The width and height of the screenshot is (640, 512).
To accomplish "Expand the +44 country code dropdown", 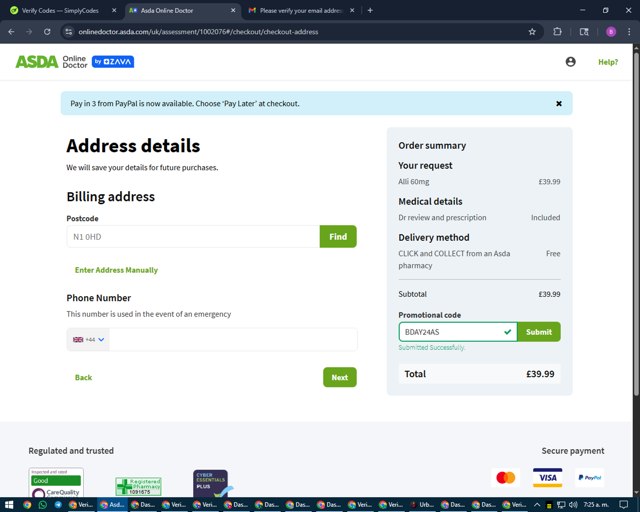I will pos(88,339).
